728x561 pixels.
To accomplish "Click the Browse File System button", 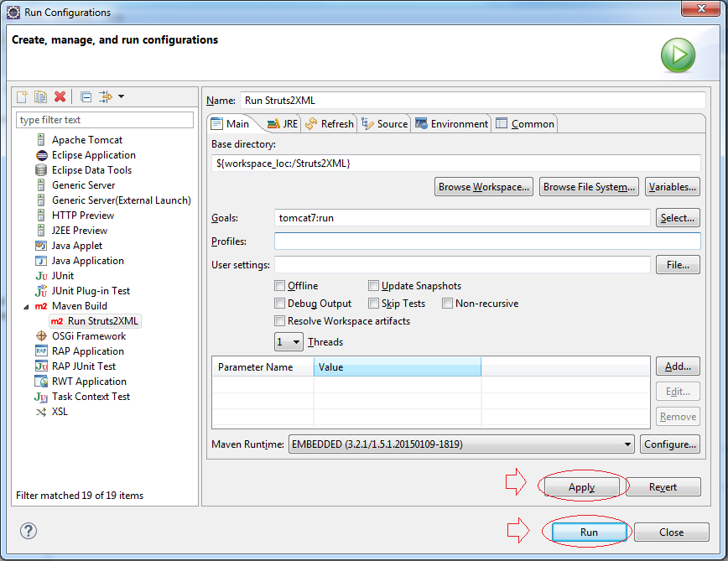I will tap(589, 186).
